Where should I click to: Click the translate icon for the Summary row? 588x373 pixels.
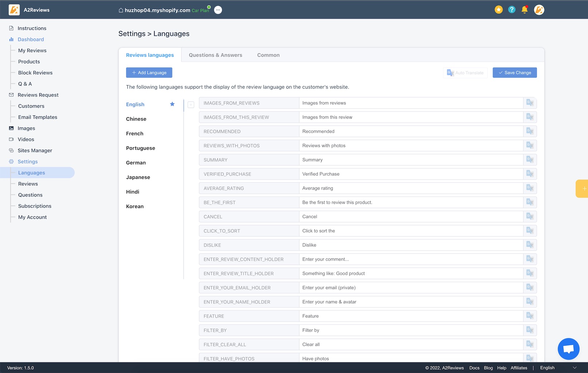click(530, 160)
